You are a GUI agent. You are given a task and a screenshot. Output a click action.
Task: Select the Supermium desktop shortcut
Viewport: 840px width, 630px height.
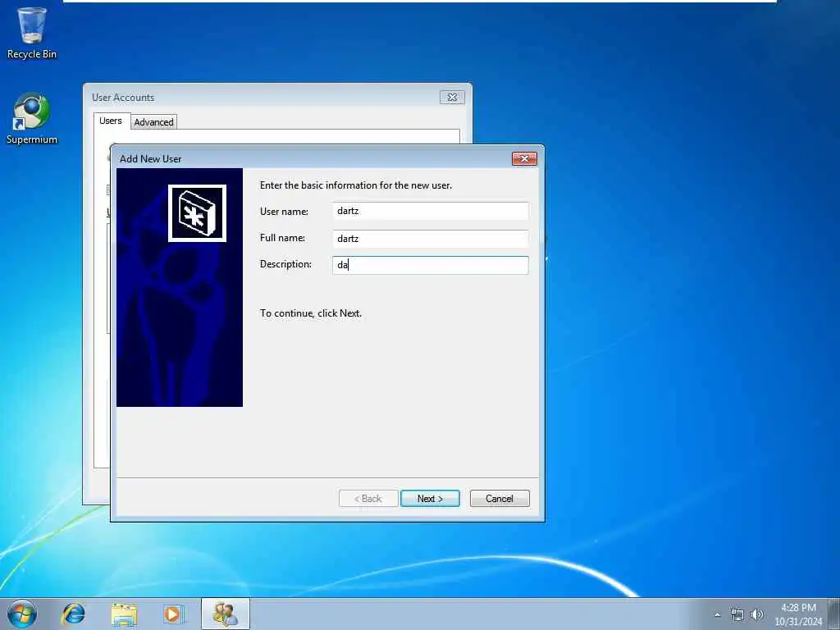32,118
